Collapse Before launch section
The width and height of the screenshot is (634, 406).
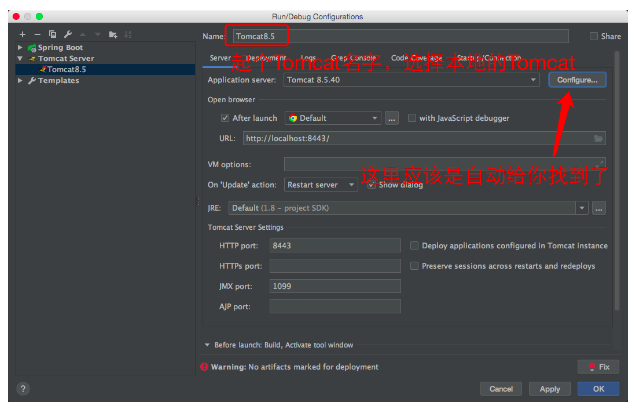pyautogui.click(x=207, y=345)
